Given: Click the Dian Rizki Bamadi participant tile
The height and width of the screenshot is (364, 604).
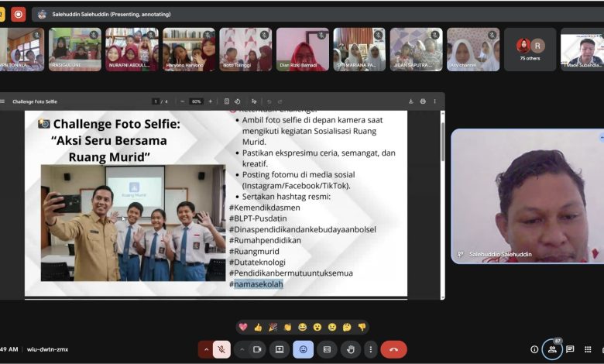Looking at the screenshot, I should (303, 50).
